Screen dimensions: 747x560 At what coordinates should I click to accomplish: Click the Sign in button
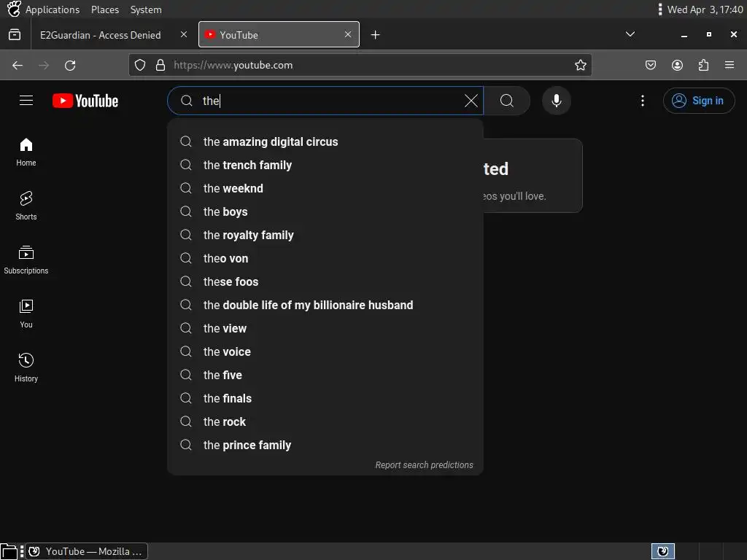click(698, 101)
